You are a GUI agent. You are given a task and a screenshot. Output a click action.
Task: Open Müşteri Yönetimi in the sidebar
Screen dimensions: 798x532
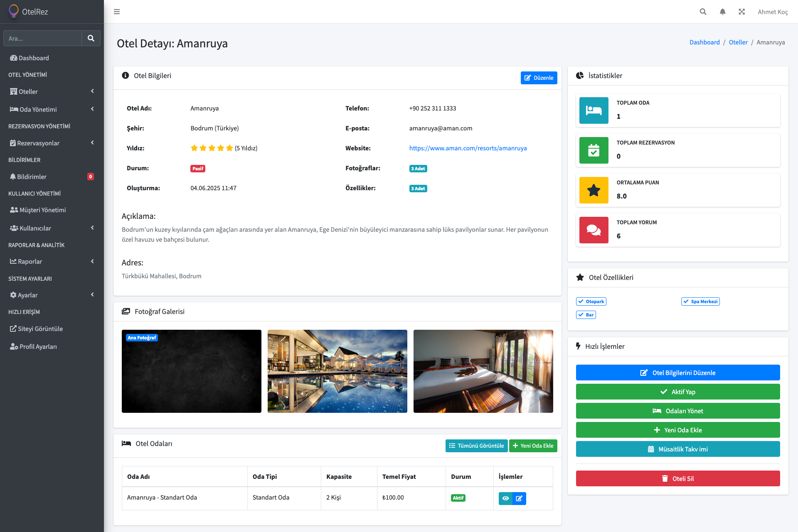tap(52, 210)
